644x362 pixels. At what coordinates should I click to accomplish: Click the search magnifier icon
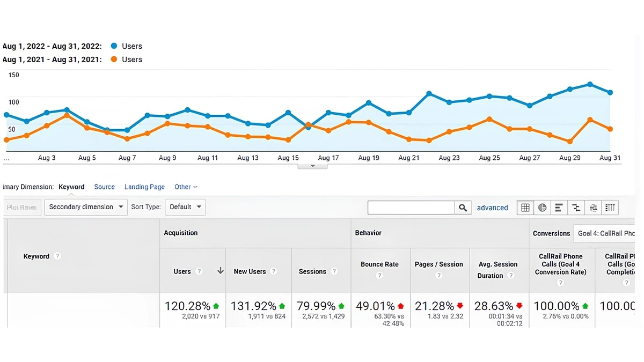[x=463, y=208]
